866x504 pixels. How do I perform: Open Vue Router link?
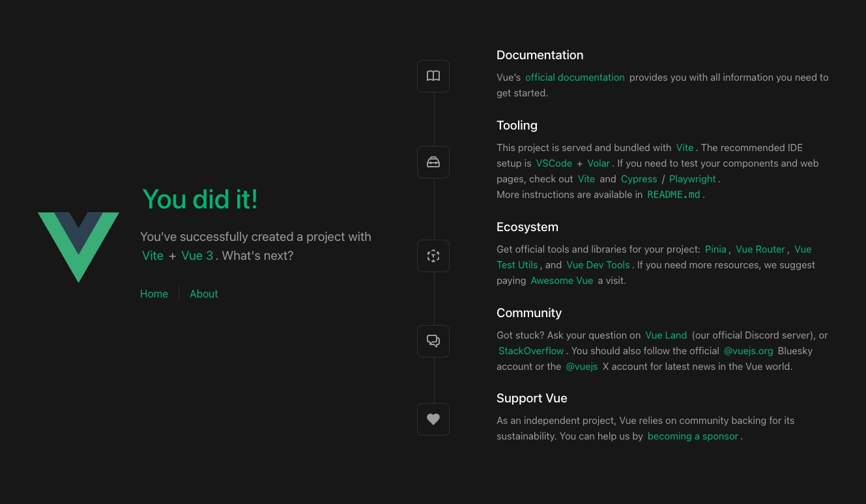coord(760,249)
